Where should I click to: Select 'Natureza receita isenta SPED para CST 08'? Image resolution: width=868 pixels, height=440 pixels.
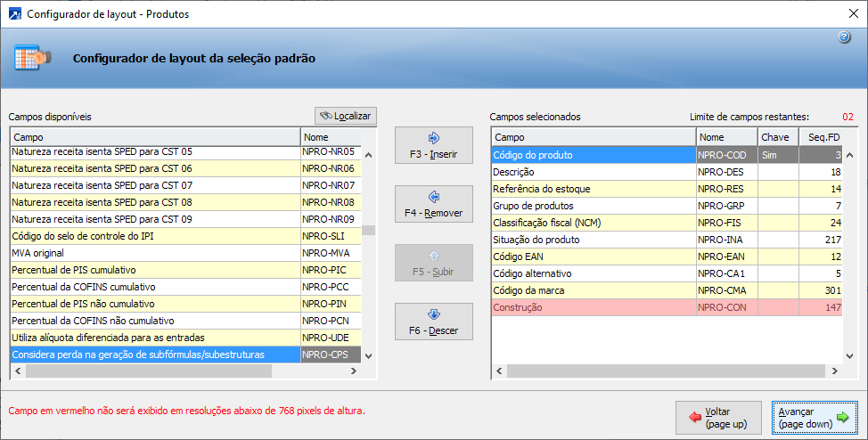click(186, 202)
